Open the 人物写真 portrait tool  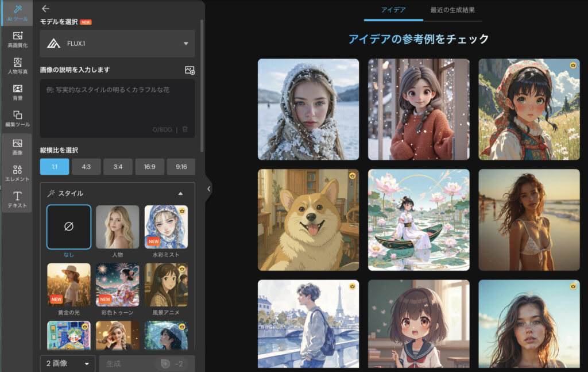(x=17, y=66)
